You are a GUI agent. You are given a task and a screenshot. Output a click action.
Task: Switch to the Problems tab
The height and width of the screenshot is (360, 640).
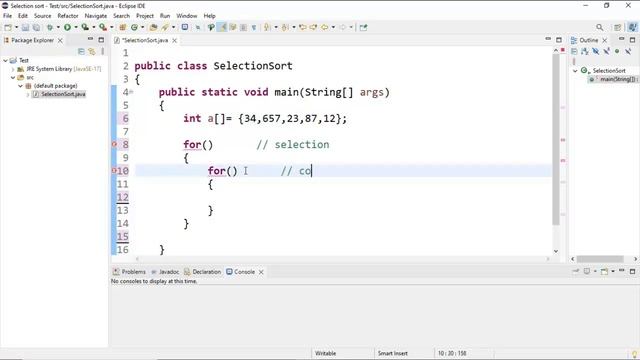(x=129, y=272)
